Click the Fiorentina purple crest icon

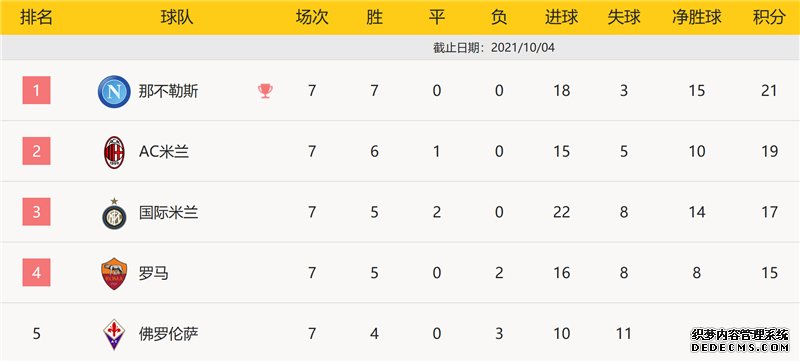114,334
